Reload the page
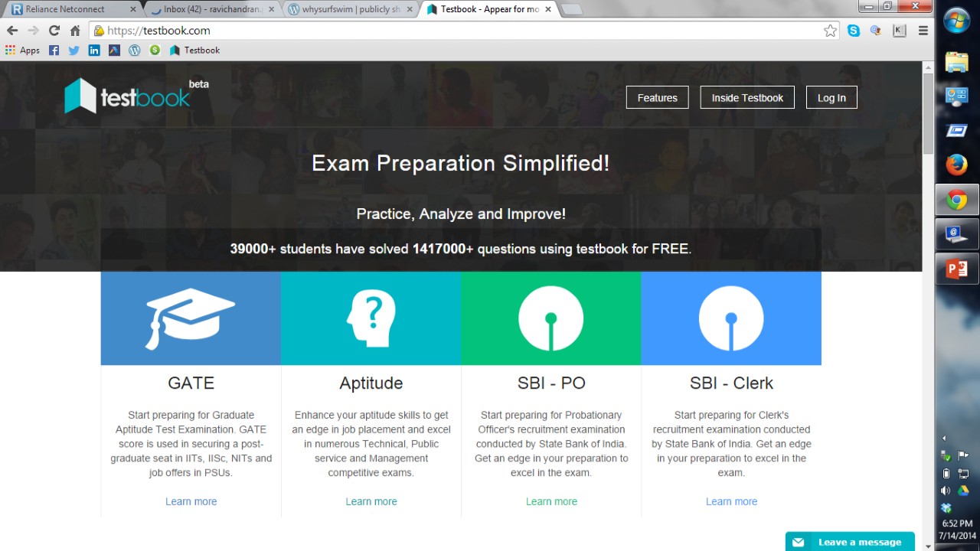Image resolution: width=980 pixels, height=551 pixels. point(54,31)
